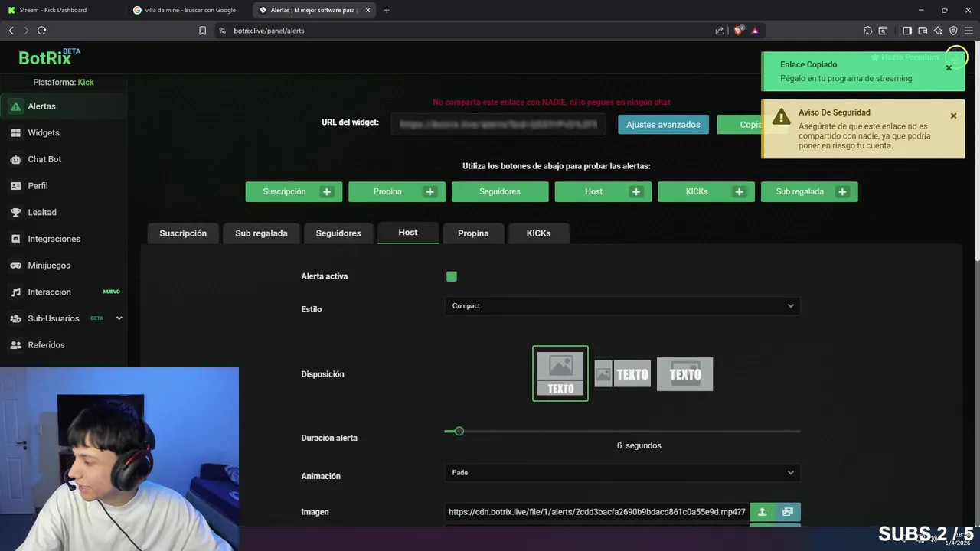Select image-beside-text disposición layout
This screenshot has height=551, width=980.
tap(622, 374)
